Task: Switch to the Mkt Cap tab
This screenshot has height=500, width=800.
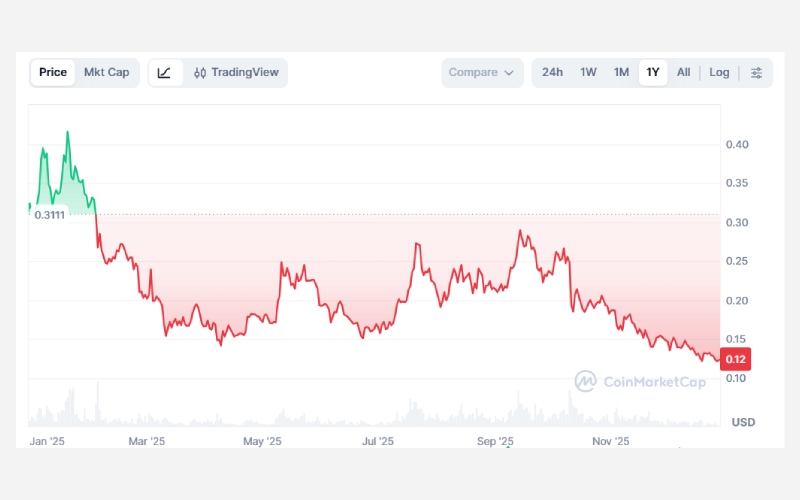Action: (106, 73)
